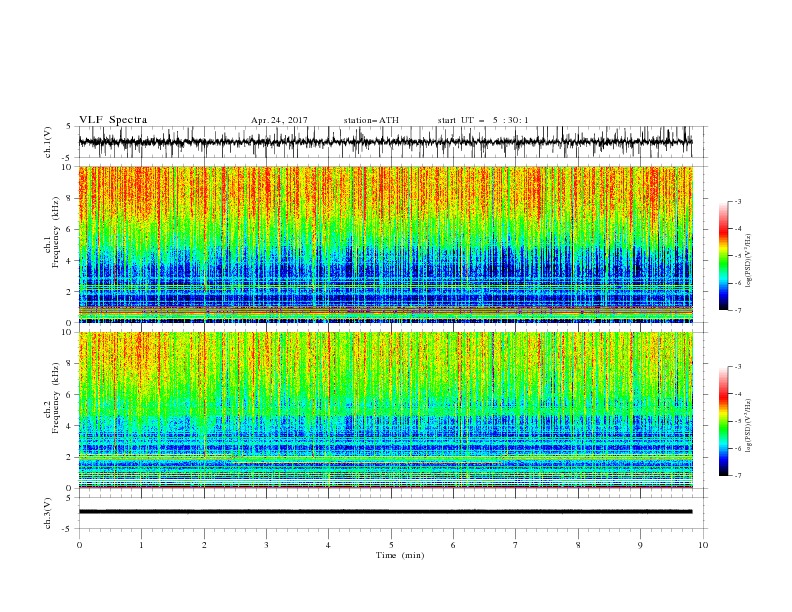Viewport: 792px width, 612px height.
Task: Click the time axis tick label "10"
Action: tap(703, 545)
